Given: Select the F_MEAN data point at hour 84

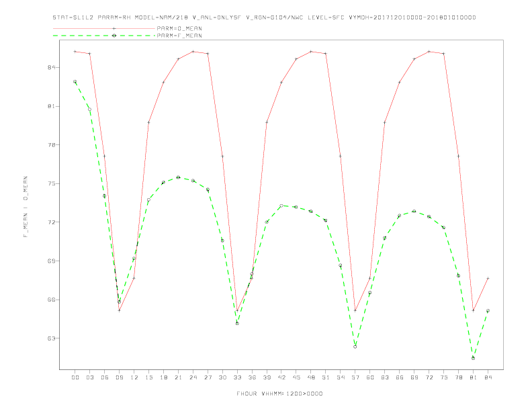Looking at the screenshot, I should tap(488, 311).
